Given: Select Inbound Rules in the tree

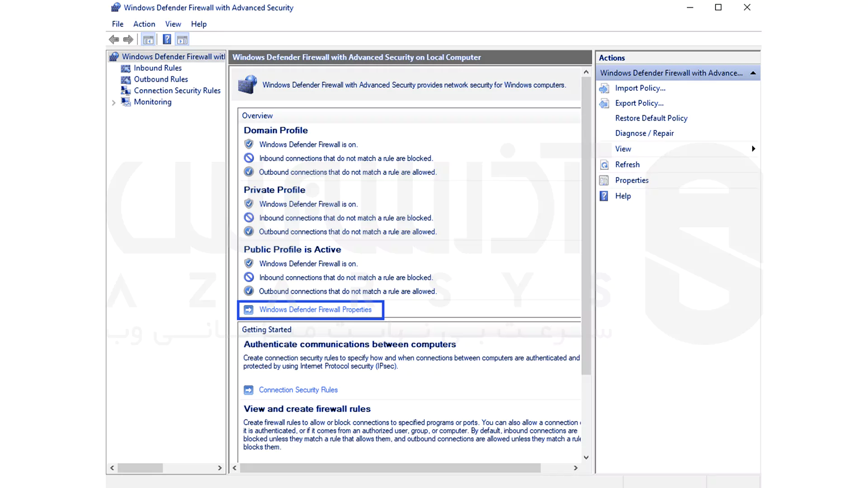Looking at the screenshot, I should point(158,68).
